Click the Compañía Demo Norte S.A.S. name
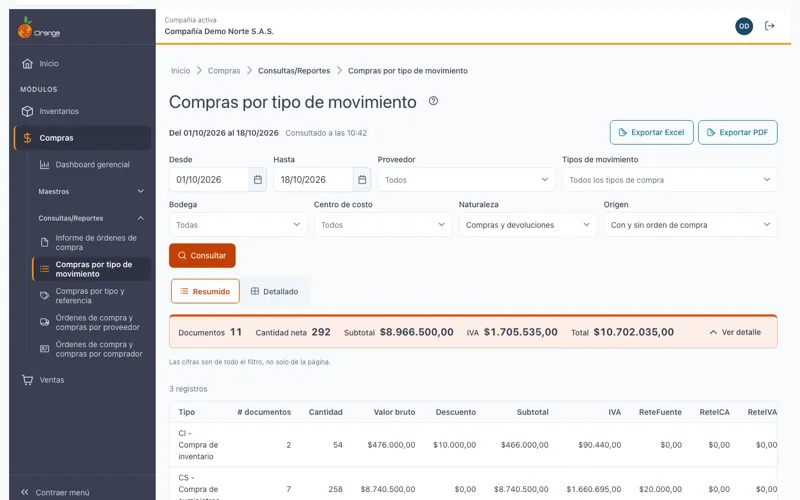The image size is (800, 500). tap(219, 31)
